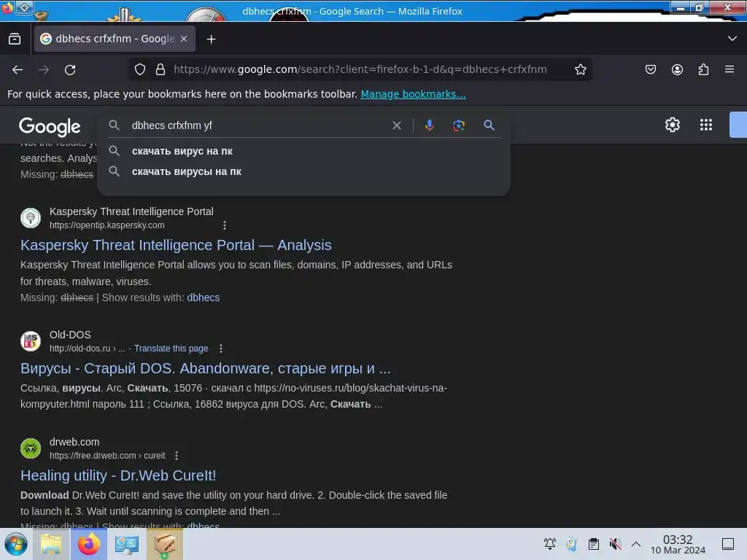Unmute the volume tray icon
The width and height of the screenshot is (747, 560).
point(616,544)
